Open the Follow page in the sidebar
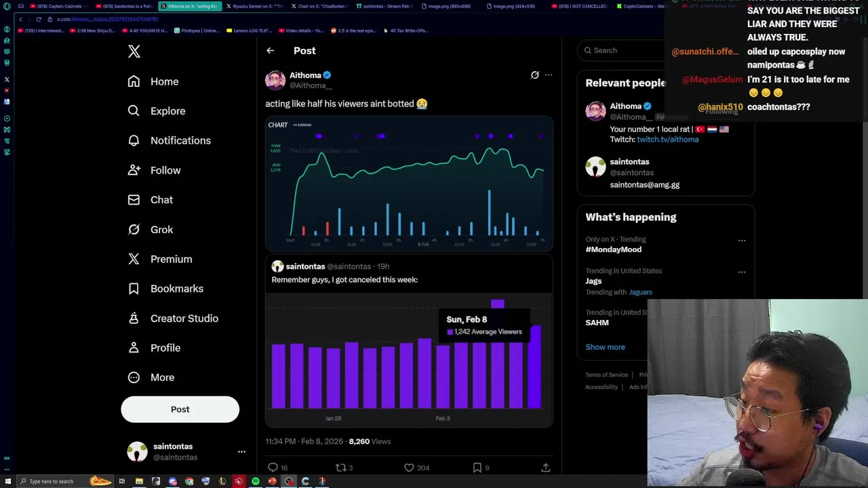 pos(154,170)
